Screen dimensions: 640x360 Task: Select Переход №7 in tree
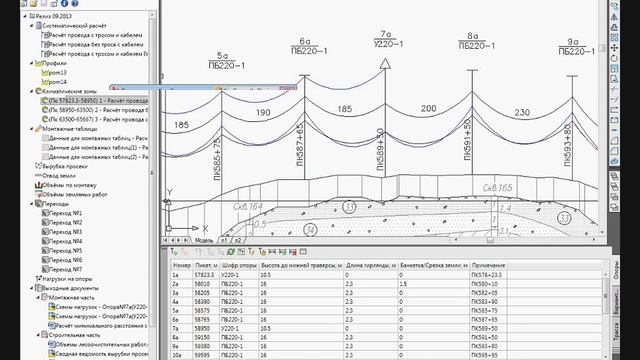tap(62, 269)
